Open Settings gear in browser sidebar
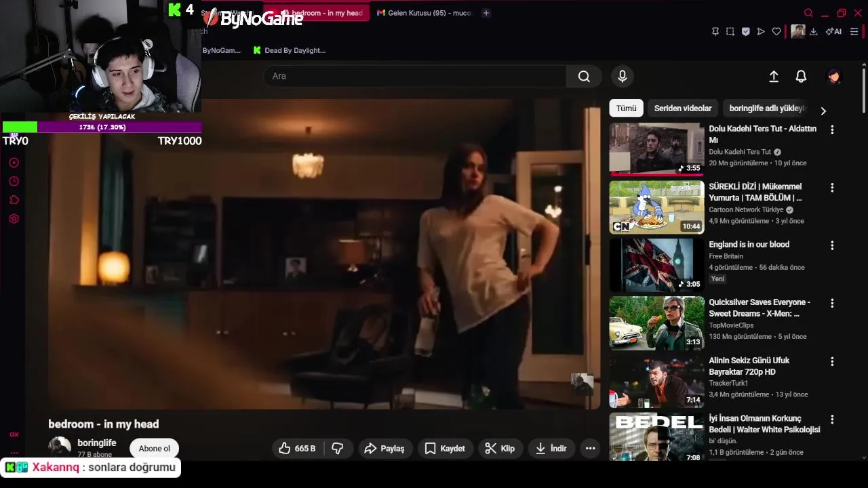Image resolution: width=868 pixels, height=488 pixels. 14,219
